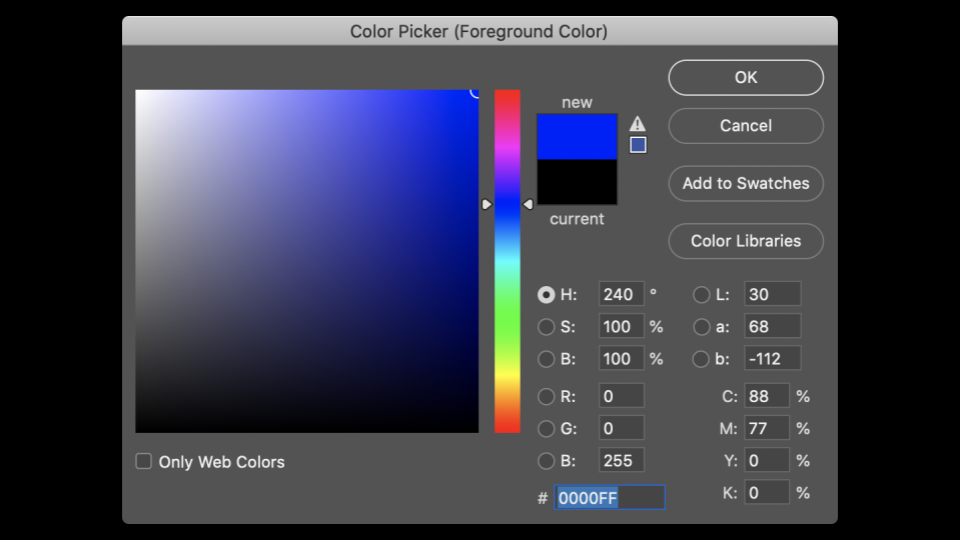Image resolution: width=960 pixels, height=540 pixels.
Task: Click the hex color code field
Action: pos(609,498)
